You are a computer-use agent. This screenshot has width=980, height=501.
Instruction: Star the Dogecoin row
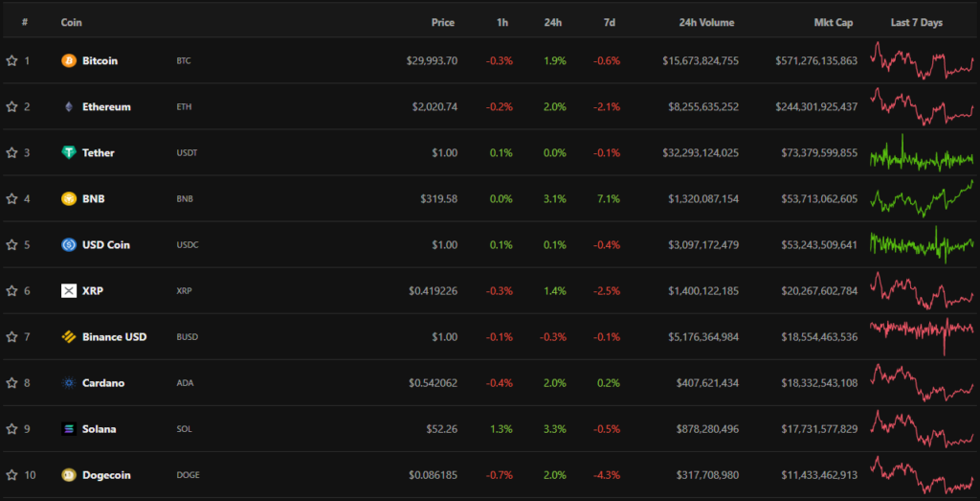point(11,475)
